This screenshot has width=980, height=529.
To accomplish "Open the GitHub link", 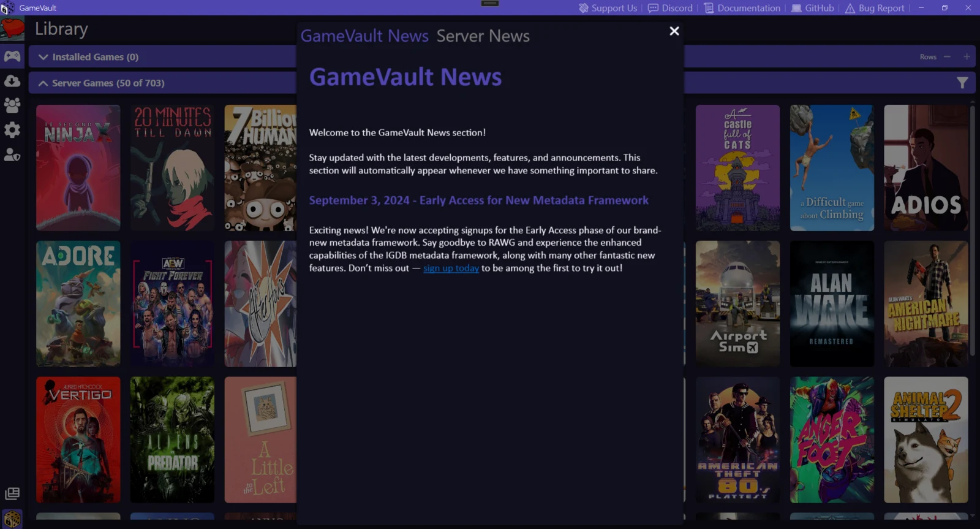I will [812, 8].
